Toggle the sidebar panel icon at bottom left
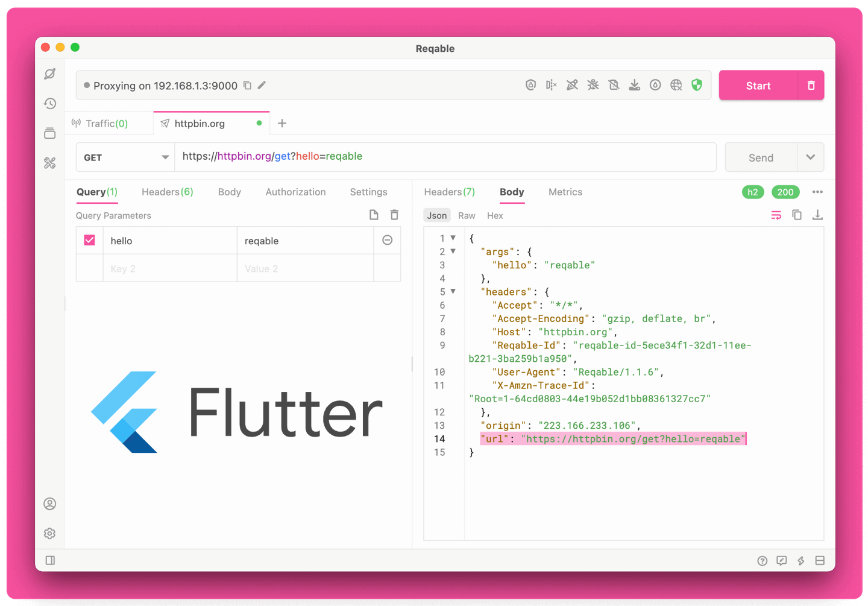Screen dimensions: 868x606 pos(51,561)
